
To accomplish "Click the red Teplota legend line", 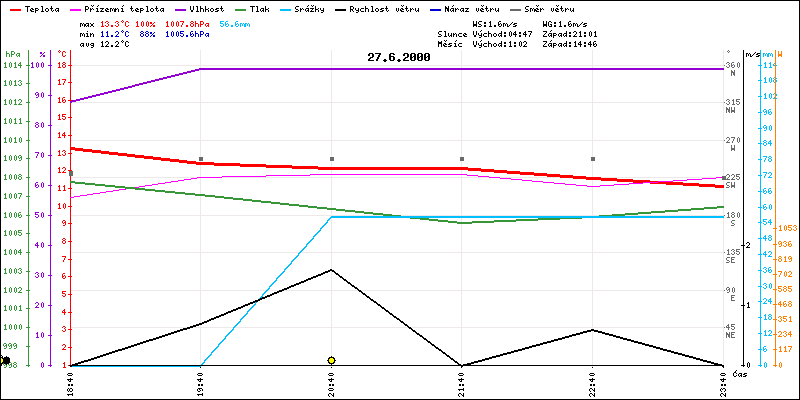I will [13, 8].
